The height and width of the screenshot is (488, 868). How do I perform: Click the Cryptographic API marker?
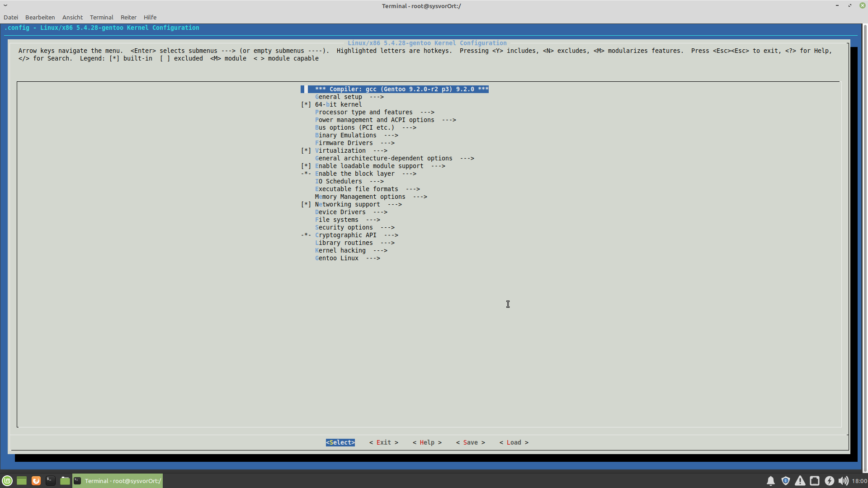(306, 235)
